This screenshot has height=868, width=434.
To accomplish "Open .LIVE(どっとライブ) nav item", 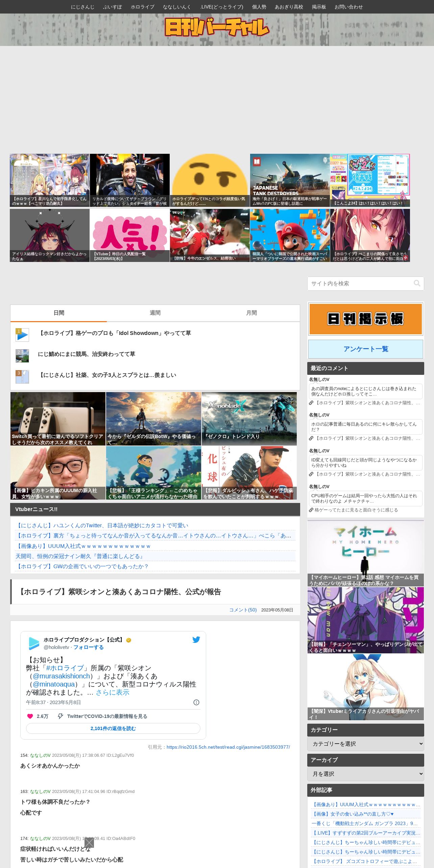I will 222,7.
